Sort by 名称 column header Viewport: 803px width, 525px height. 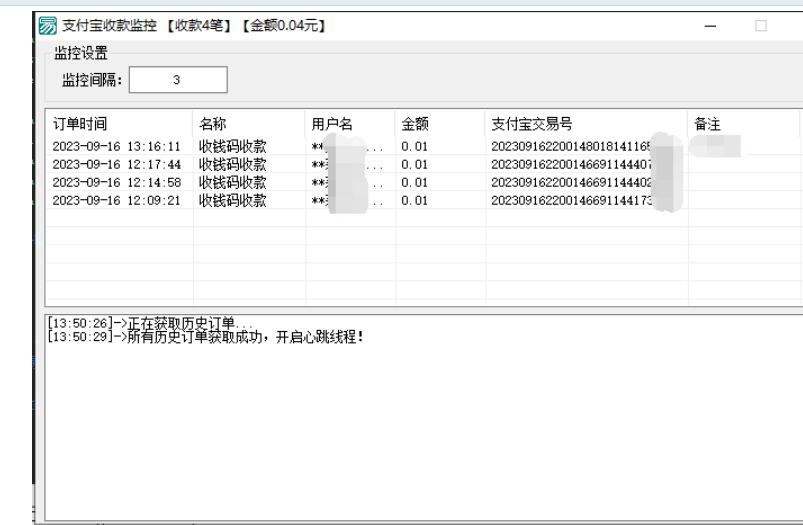tap(249, 123)
